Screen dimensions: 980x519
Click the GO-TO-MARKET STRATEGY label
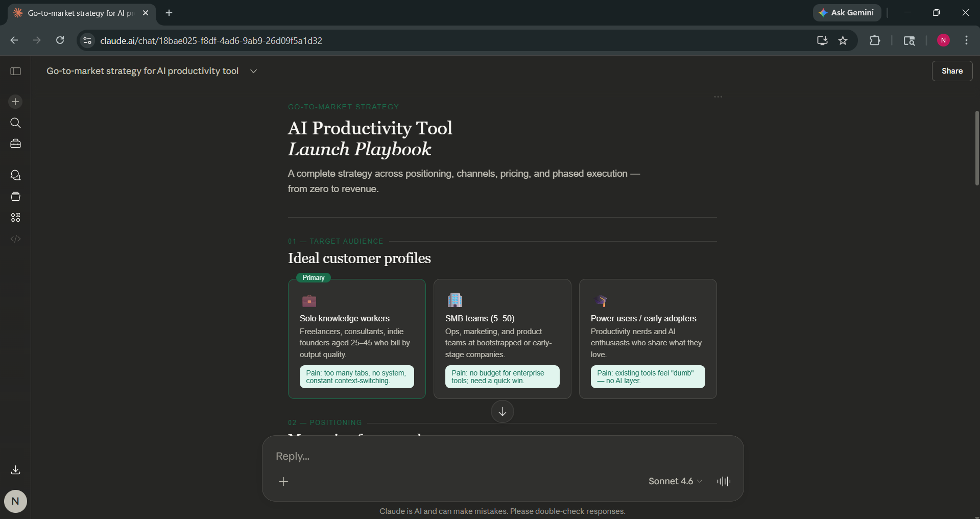[x=343, y=107]
